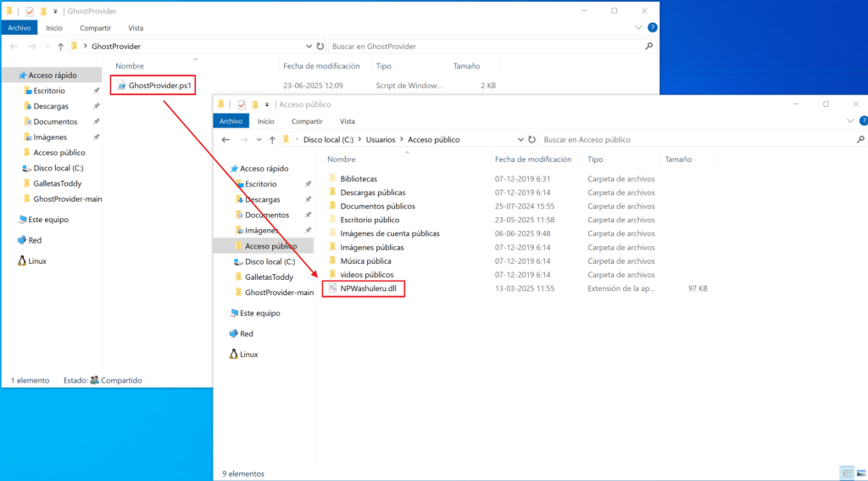Click refresh button in the Acceso público address bar
Image resolution: width=868 pixels, height=481 pixels.
click(x=531, y=139)
